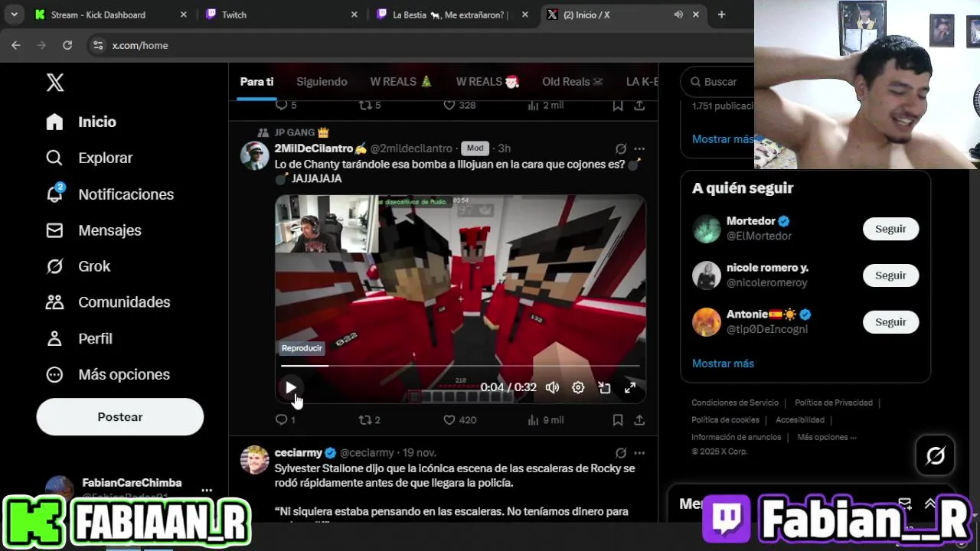Open Política de cookies link
The height and width of the screenshot is (551, 980).
pyautogui.click(x=725, y=420)
